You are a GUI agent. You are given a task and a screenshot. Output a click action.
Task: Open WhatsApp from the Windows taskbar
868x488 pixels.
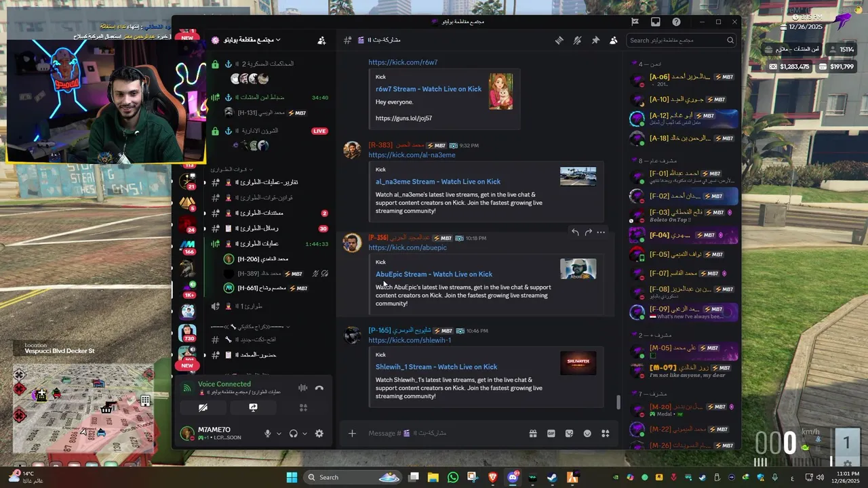pos(453,477)
